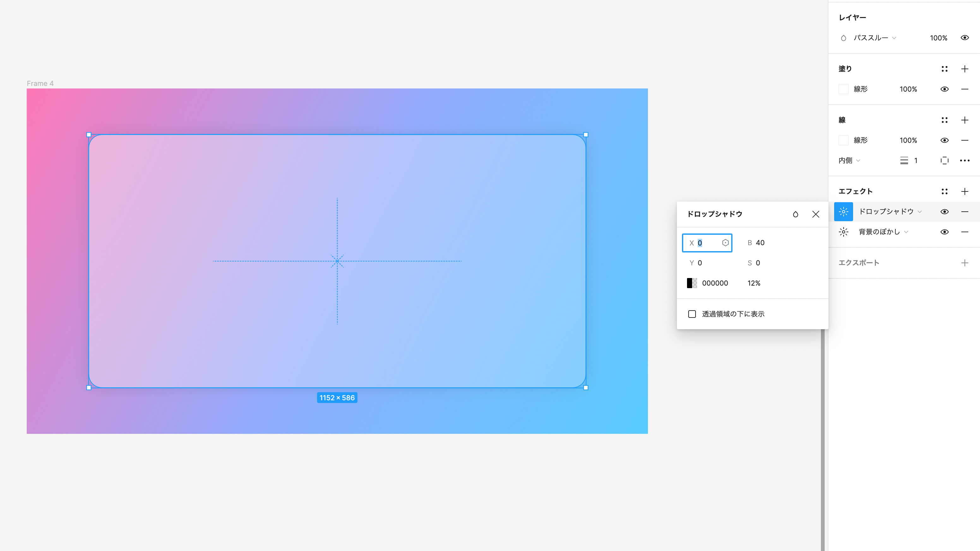Edit the shadow spread S value 0
This screenshot has height=551, width=980.
click(x=757, y=263)
